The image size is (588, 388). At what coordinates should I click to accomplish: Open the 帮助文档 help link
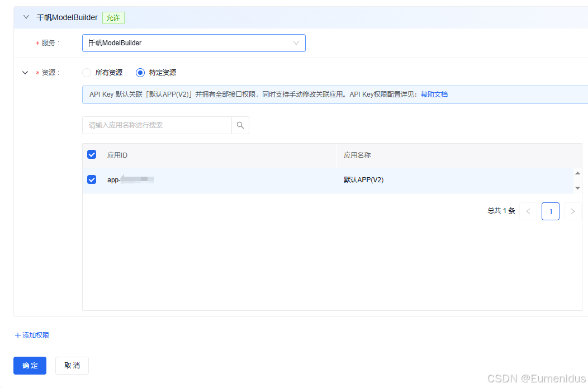tap(434, 94)
